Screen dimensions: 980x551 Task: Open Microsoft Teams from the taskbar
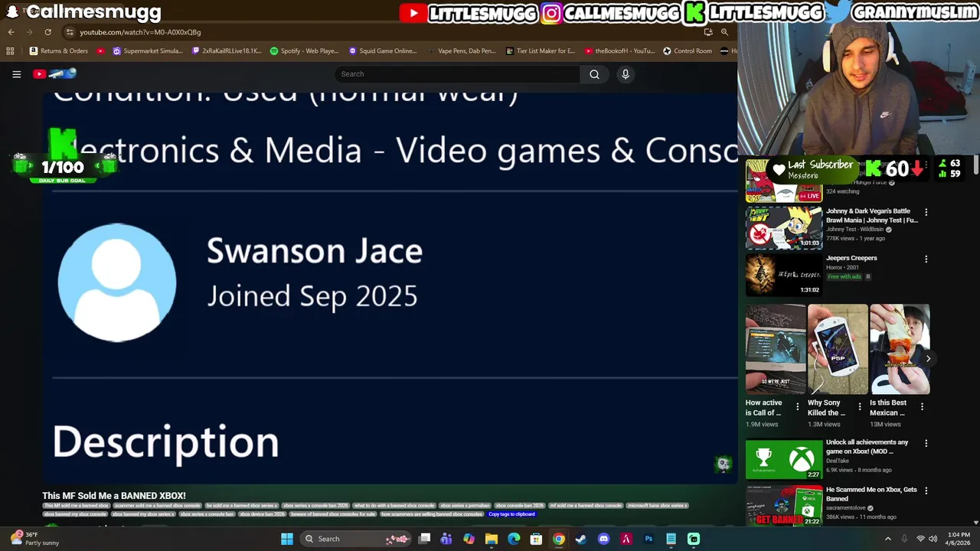click(x=446, y=539)
